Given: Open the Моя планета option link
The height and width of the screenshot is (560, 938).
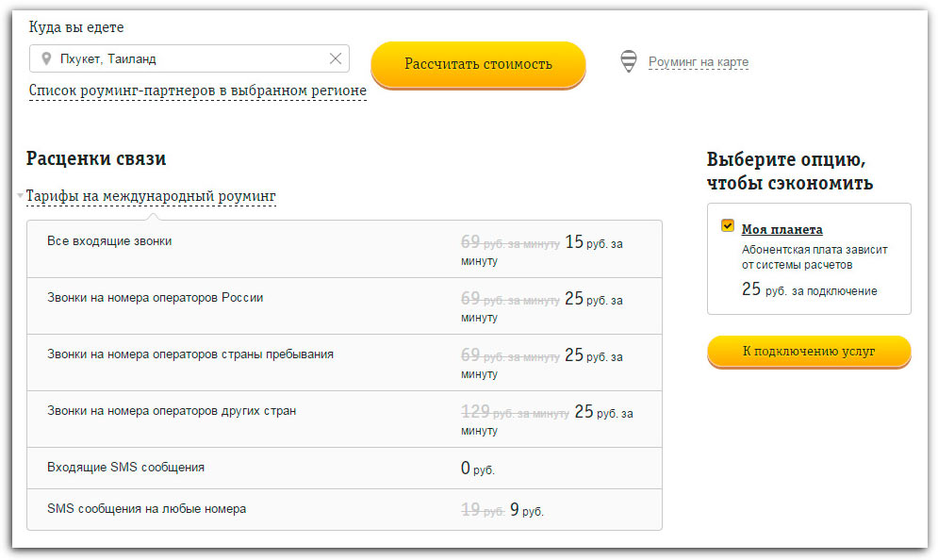Looking at the screenshot, I should click(x=782, y=229).
